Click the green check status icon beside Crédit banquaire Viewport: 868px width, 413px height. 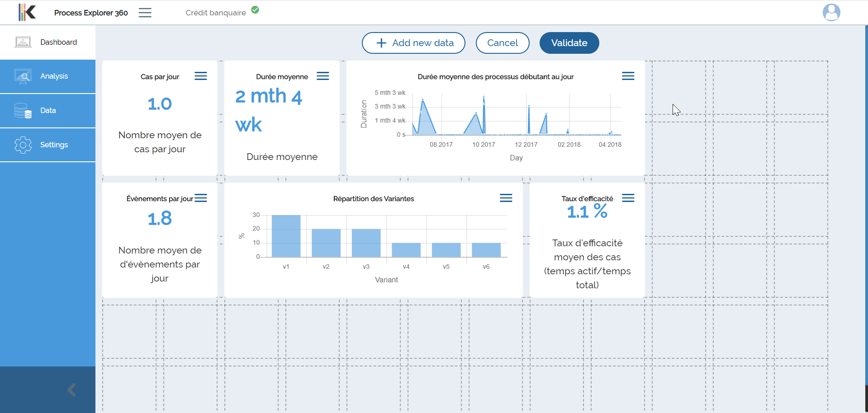point(255,9)
